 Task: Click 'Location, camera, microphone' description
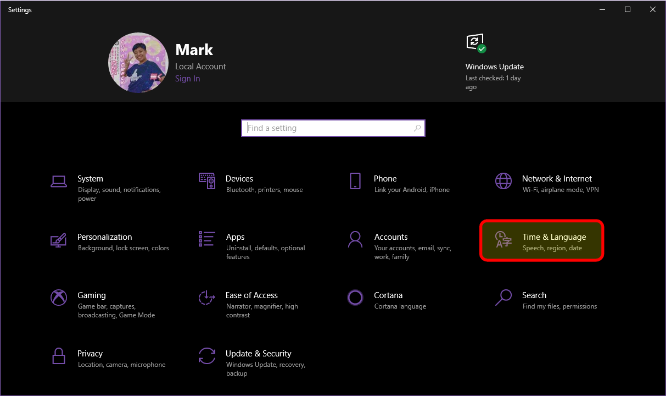tap(121, 365)
